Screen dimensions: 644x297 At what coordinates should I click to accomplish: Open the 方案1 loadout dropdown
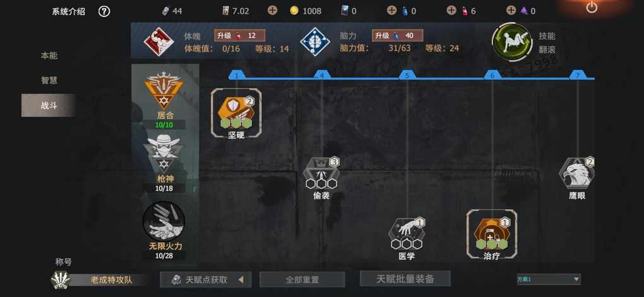[548, 279]
